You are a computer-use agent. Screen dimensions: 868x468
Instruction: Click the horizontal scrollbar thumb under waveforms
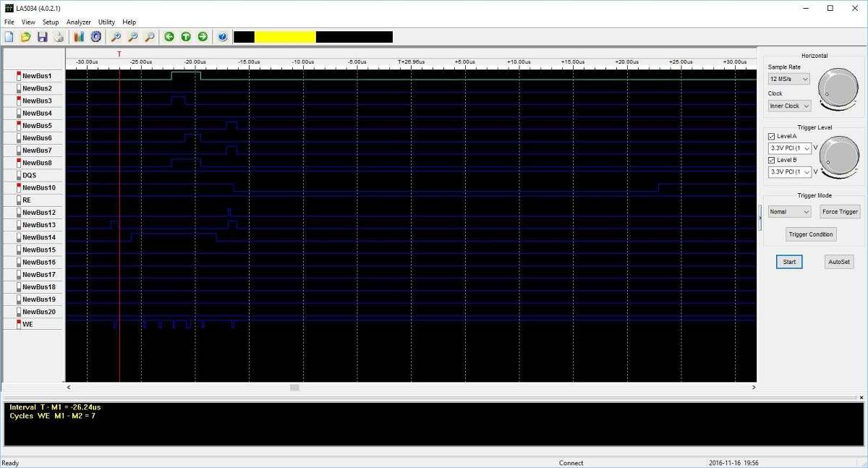click(294, 388)
